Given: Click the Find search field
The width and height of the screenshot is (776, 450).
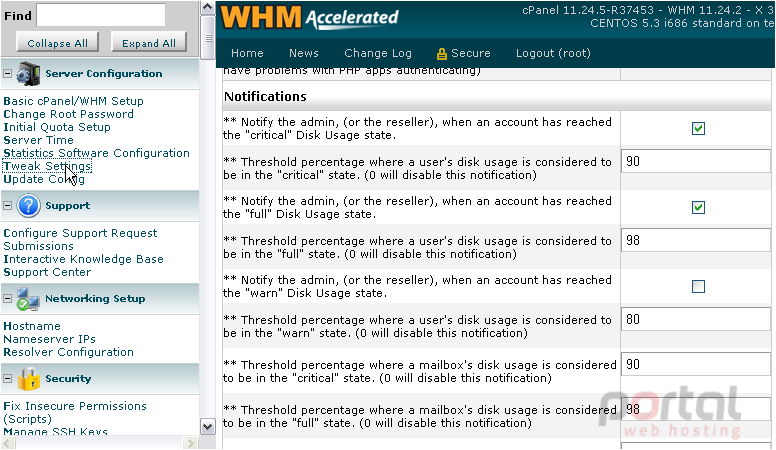Looking at the screenshot, I should click(101, 15).
